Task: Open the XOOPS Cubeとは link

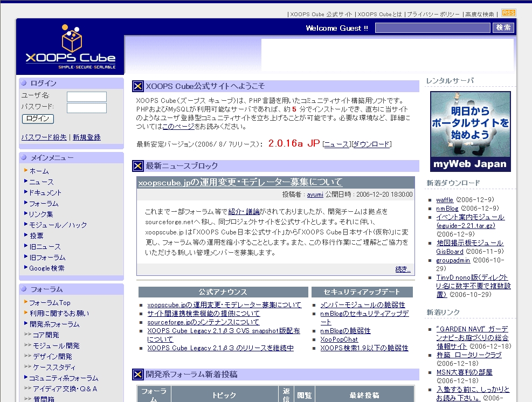Action: tap(379, 14)
